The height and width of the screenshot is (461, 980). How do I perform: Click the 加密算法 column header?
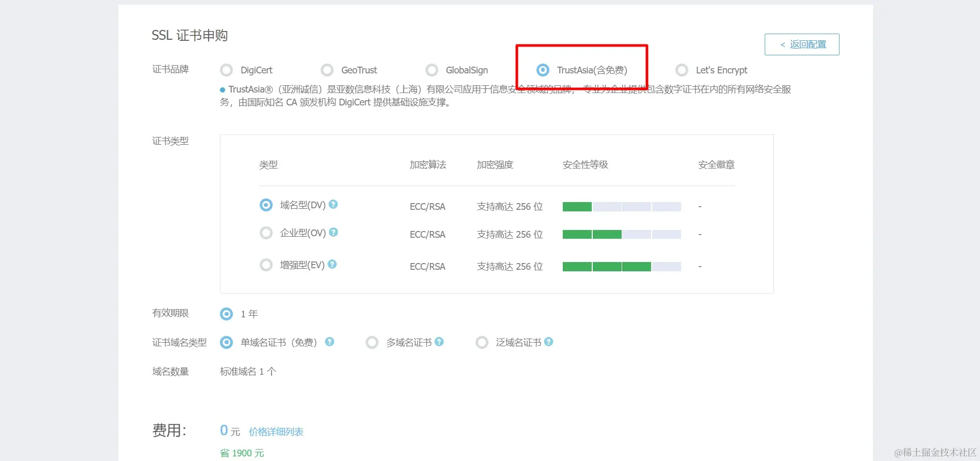pos(428,165)
